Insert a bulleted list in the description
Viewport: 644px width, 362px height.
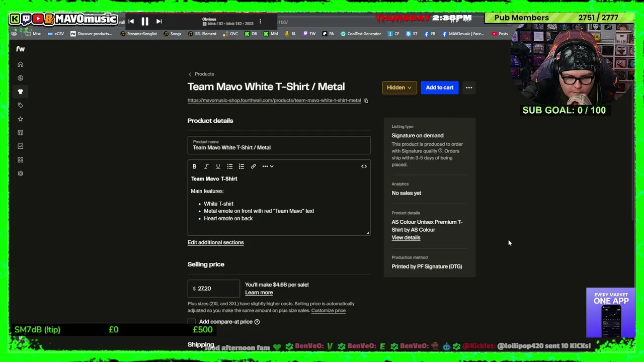click(230, 166)
